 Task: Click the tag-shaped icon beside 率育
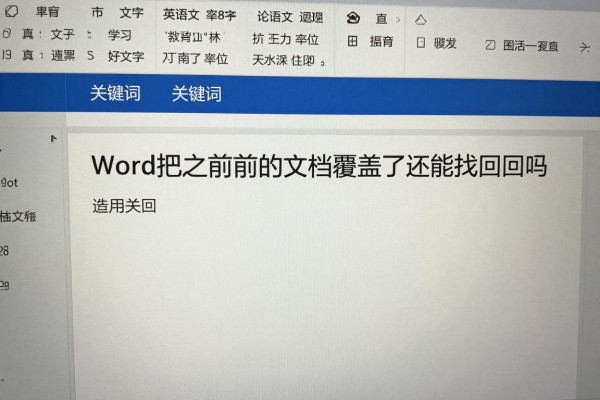coord(11,11)
